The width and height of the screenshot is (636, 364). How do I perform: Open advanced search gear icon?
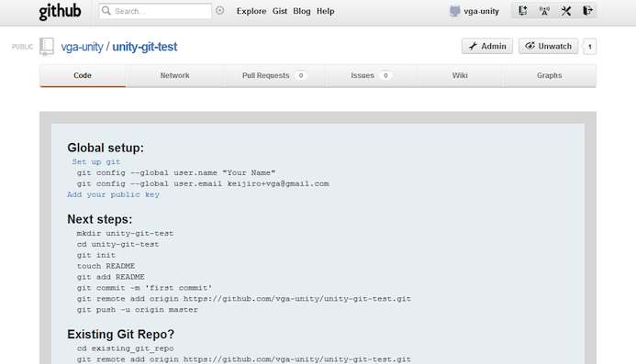(220, 10)
